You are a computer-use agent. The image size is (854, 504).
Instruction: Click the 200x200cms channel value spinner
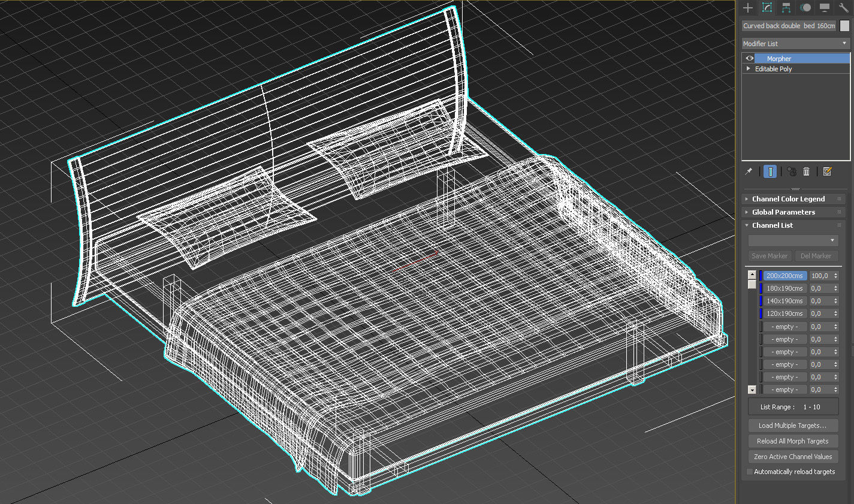[x=835, y=276]
